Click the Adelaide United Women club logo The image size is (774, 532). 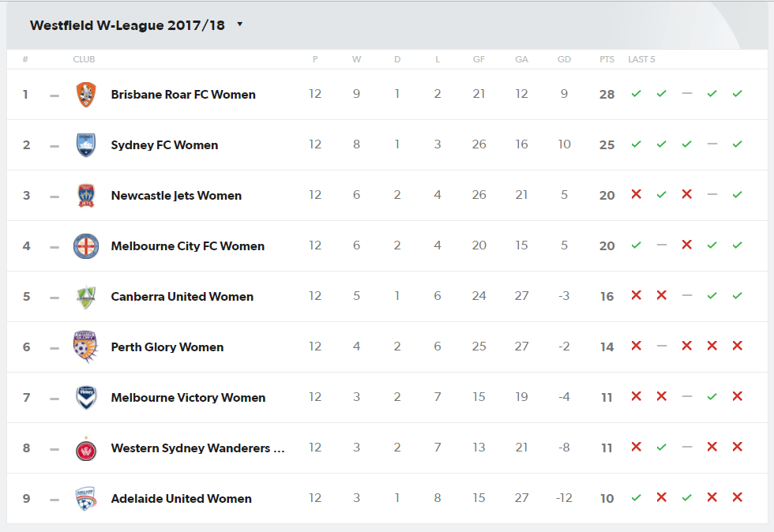[86, 499]
